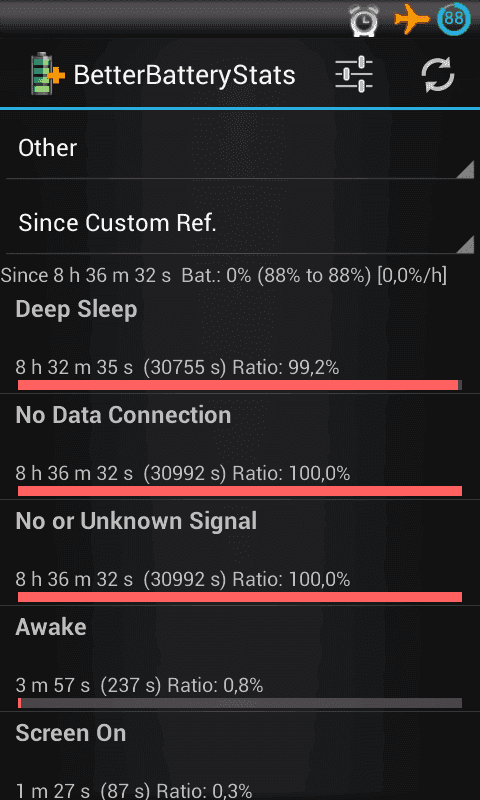The width and height of the screenshot is (480, 800).
Task: Select the Screen On entry
Action: coord(240,756)
